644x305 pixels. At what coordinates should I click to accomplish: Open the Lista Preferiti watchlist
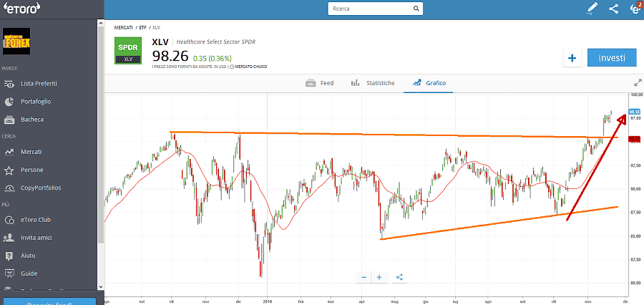tap(39, 84)
